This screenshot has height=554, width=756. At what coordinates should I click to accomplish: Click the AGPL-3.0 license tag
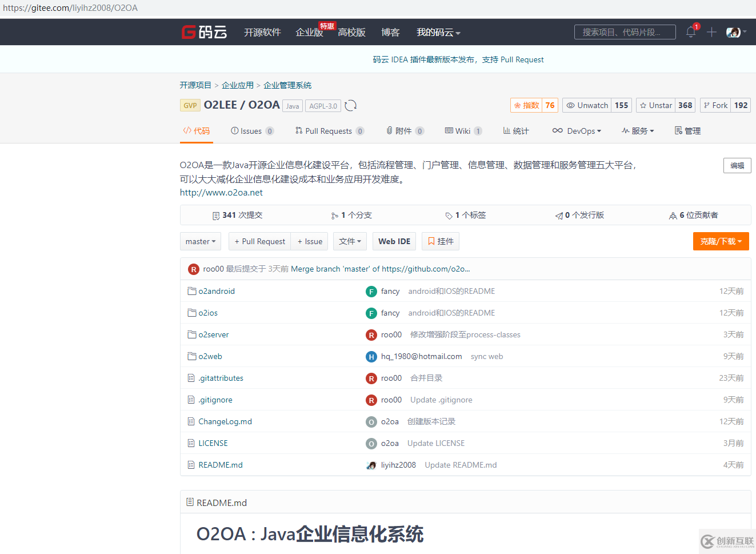[323, 106]
